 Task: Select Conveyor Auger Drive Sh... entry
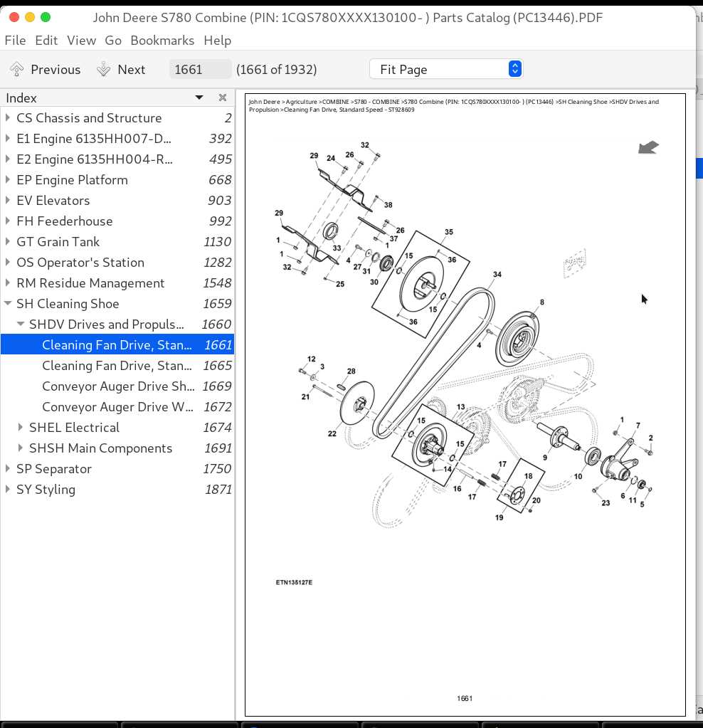click(x=117, y=386)
